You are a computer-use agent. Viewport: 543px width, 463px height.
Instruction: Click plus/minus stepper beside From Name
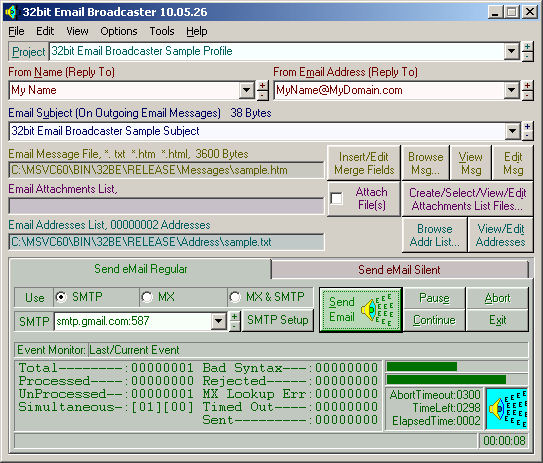[x=262, y=90]
